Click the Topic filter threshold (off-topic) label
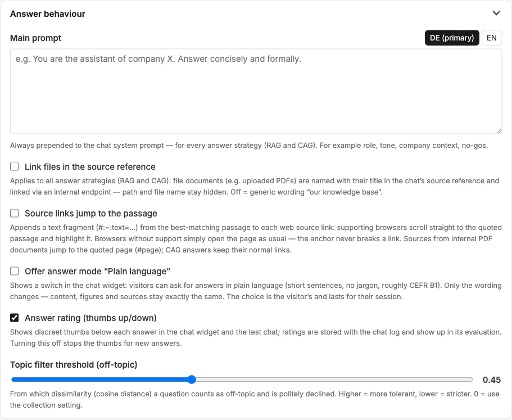The height and width of the screenshot is (420, 512). pos(74,364)
